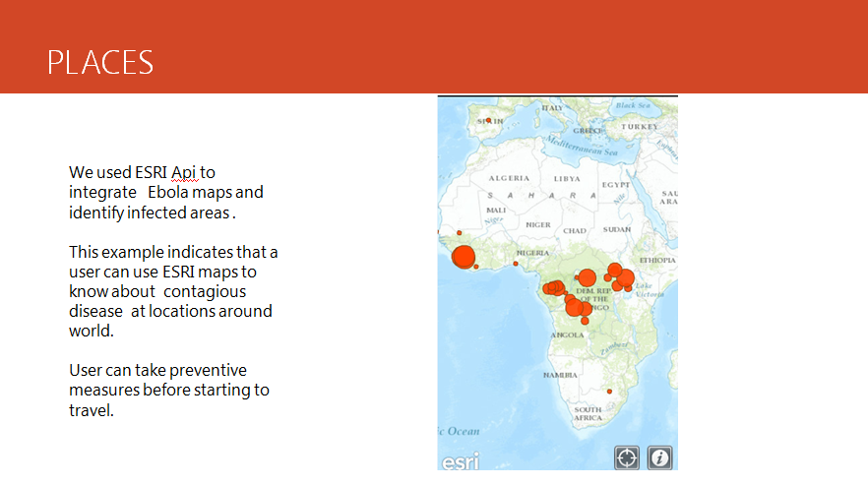Click the NAMIBIA map label
This screenshot has height=486, width=868.
560,375
